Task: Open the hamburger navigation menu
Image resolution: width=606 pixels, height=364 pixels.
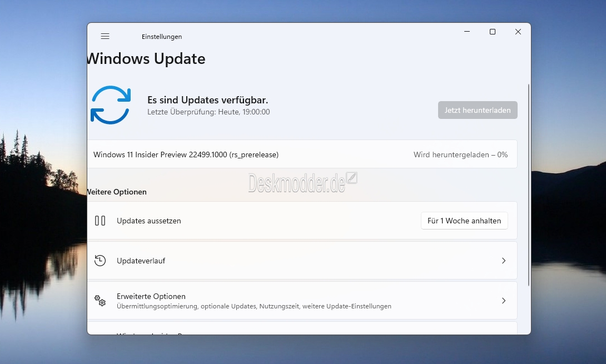Action: coord(105,36)
